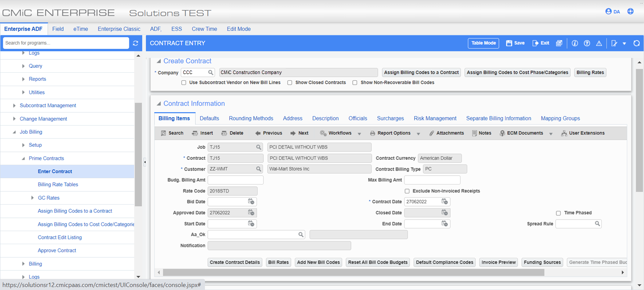Click Delete in the Billing Items toolbar
Image resolution: width=644 pixels, height=290 pixels.
click(x=232, y=133)
